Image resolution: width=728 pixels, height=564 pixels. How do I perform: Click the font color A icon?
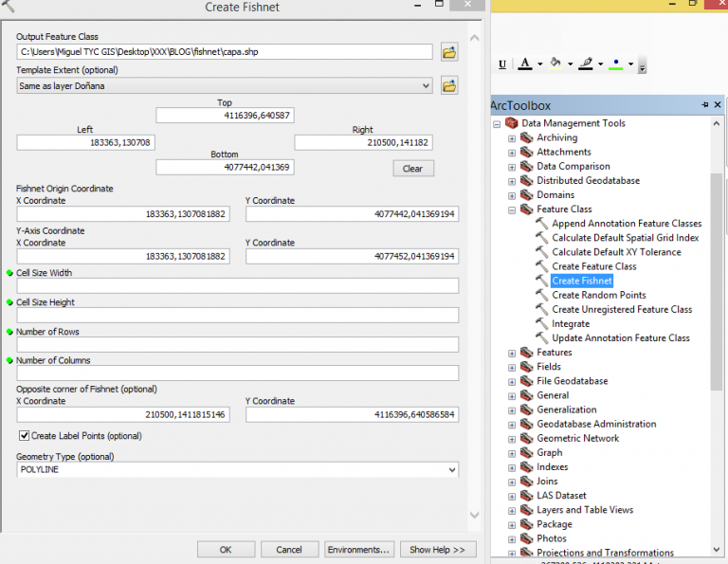(x=525, y=64)
